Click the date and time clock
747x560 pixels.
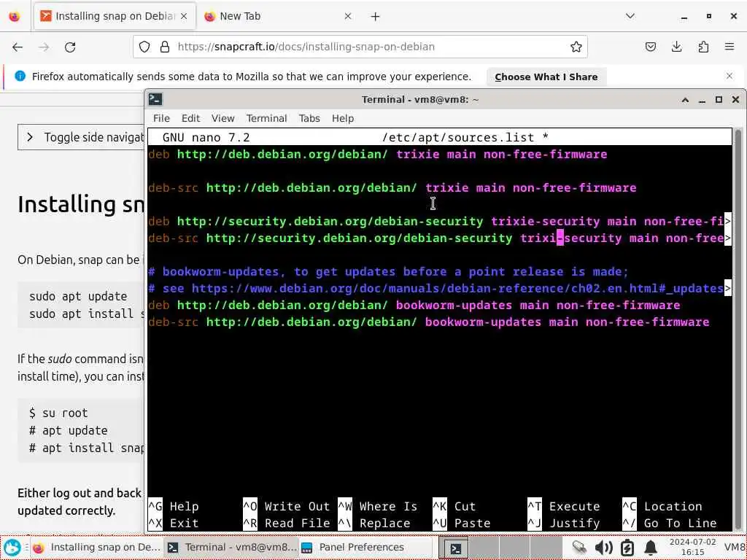[692, 547]
